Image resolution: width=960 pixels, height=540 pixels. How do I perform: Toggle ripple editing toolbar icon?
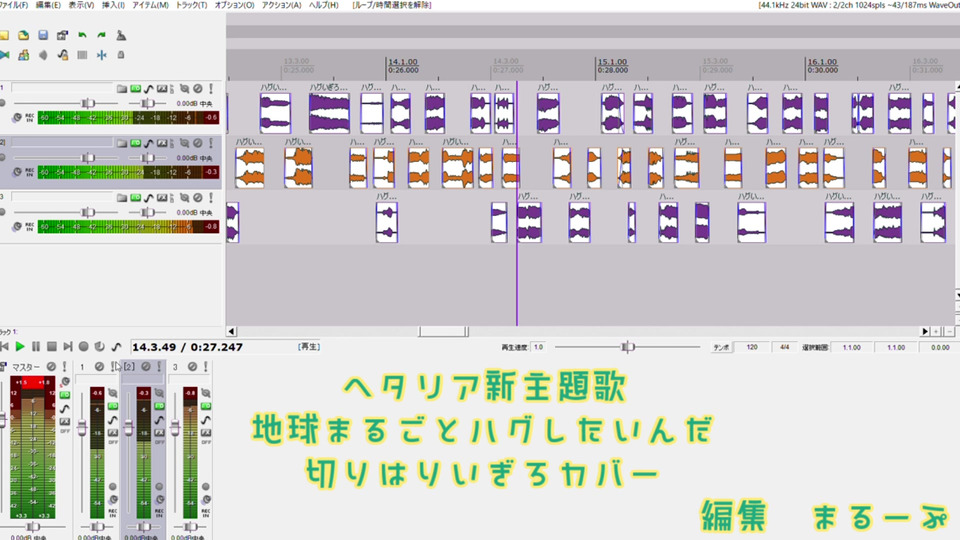(43, 55)
